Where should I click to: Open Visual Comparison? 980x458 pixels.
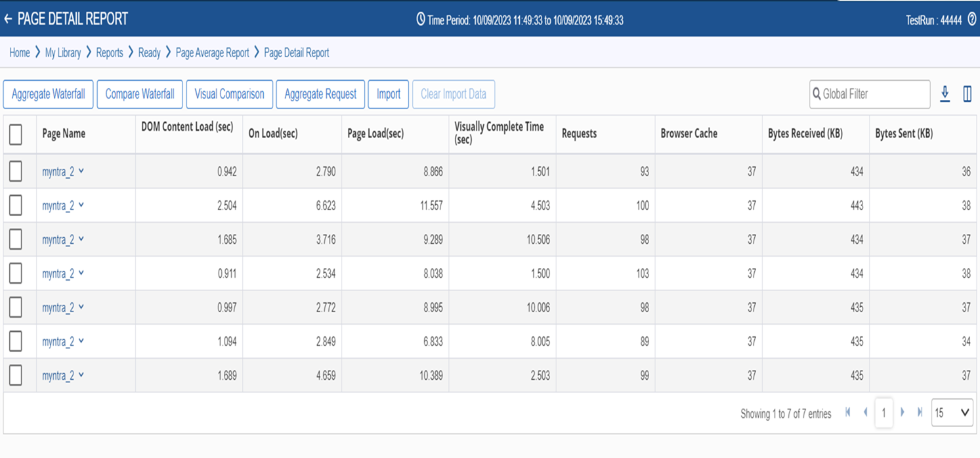(229, 94)
